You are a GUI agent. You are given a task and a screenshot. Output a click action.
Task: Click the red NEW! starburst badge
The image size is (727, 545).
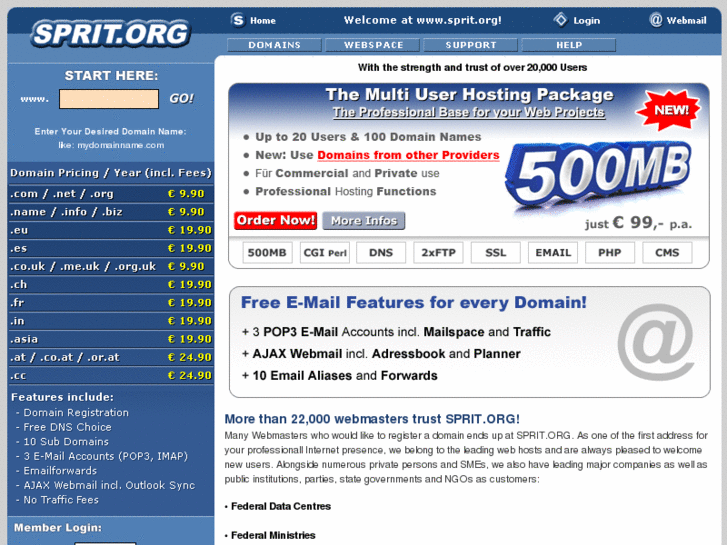coord(669,110)
